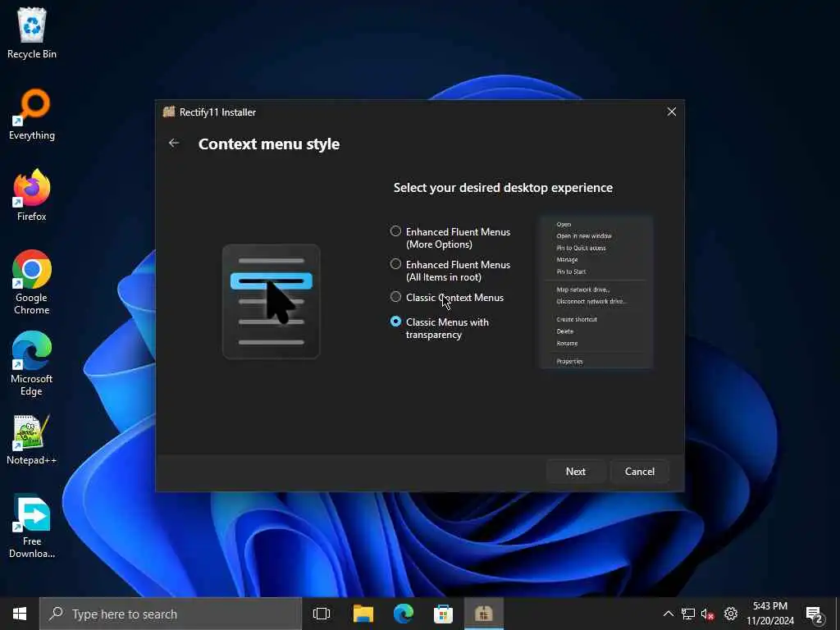Select the Google Chrome desktop shortcut

[x=32, y=282]
